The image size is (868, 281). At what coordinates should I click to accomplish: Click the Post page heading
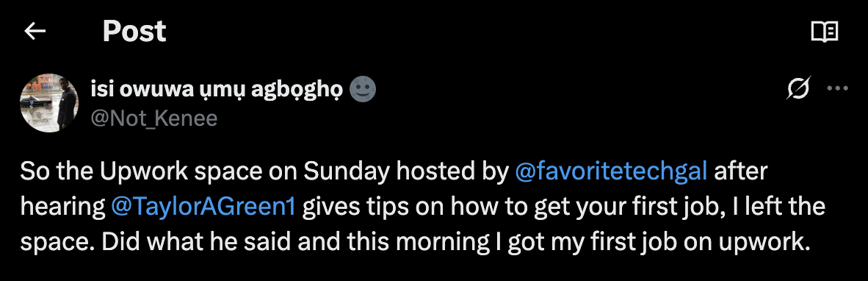point(134,32)
